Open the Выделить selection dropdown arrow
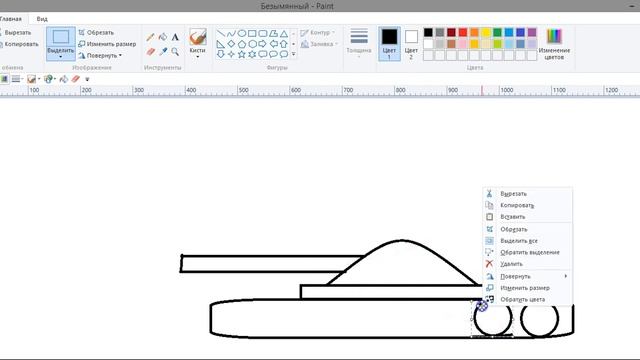The width and height of the screenshot is (640, 360). pos(60,57)
